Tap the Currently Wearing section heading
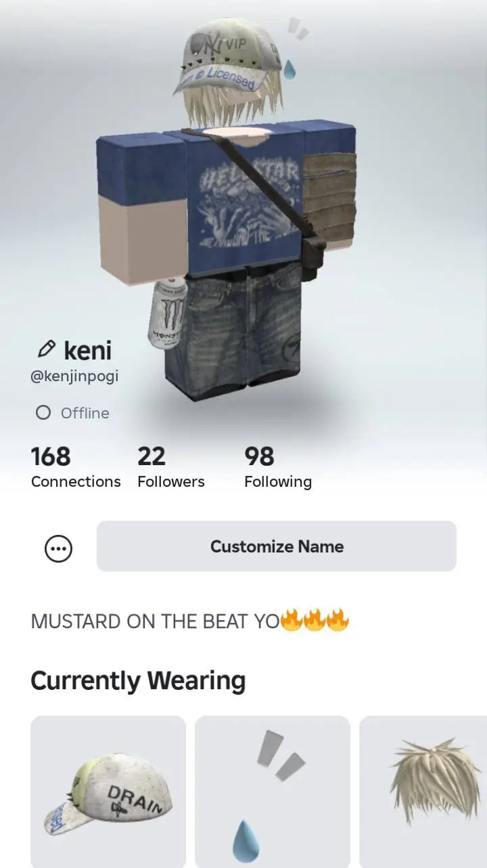The image size is (487, 868). click(138, 680)
